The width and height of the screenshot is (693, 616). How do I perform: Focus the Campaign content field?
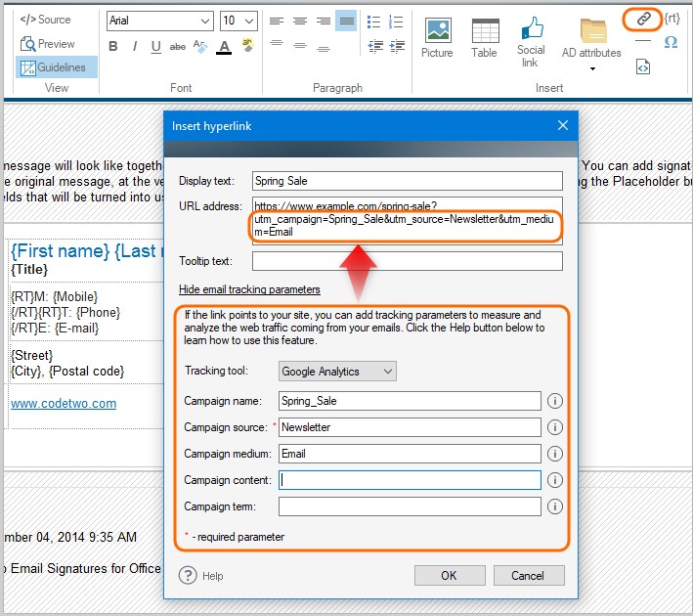pos(410,480)
